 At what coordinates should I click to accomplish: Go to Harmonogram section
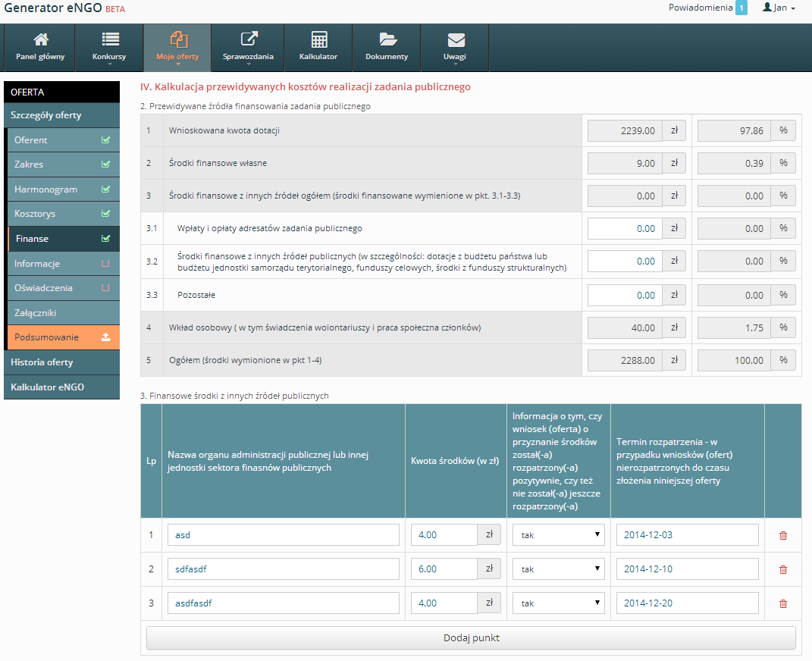[64, 189]
